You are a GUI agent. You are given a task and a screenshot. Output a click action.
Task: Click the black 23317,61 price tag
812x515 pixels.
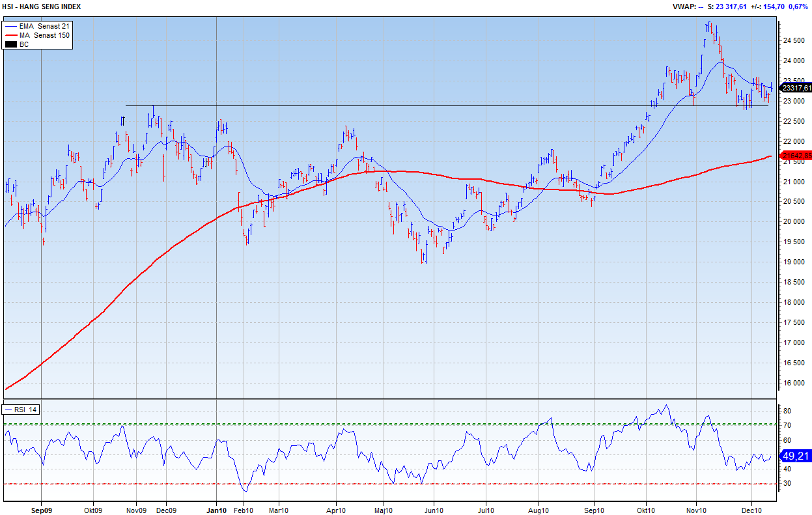796,88
